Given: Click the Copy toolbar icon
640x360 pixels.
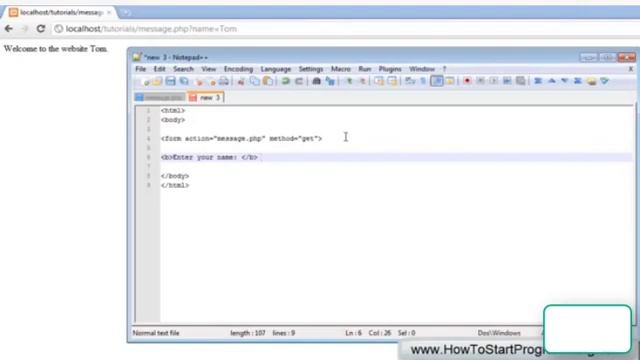Looking at the screenshot, I should coord(254,81).
